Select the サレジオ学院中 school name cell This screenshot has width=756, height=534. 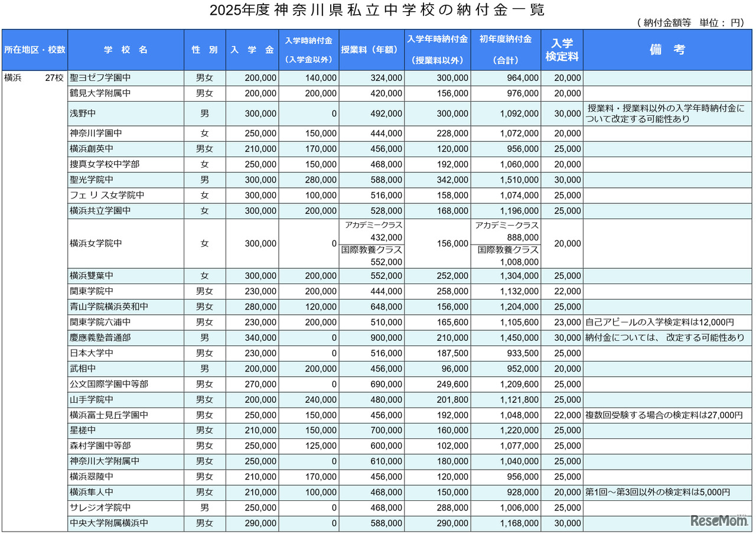click(126, 507)
